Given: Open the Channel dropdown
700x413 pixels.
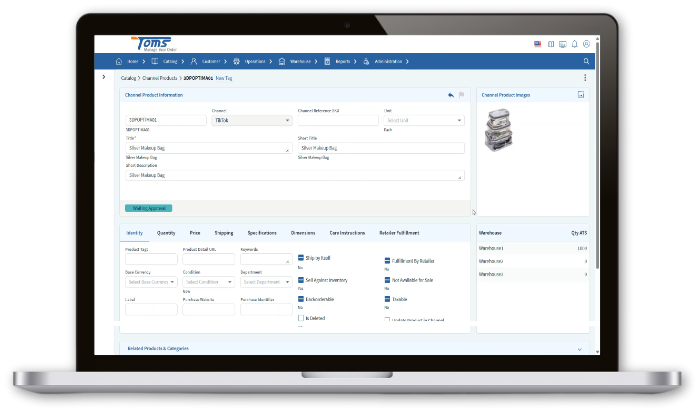Looking at the screenshot, I should [251, 120].
